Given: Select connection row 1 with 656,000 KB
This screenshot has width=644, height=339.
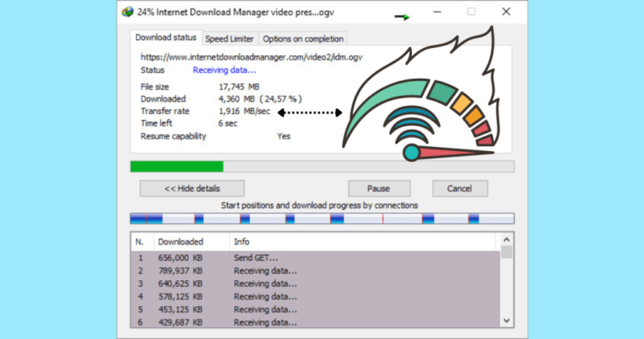Looking at the screenshot, I should (315, 258).
